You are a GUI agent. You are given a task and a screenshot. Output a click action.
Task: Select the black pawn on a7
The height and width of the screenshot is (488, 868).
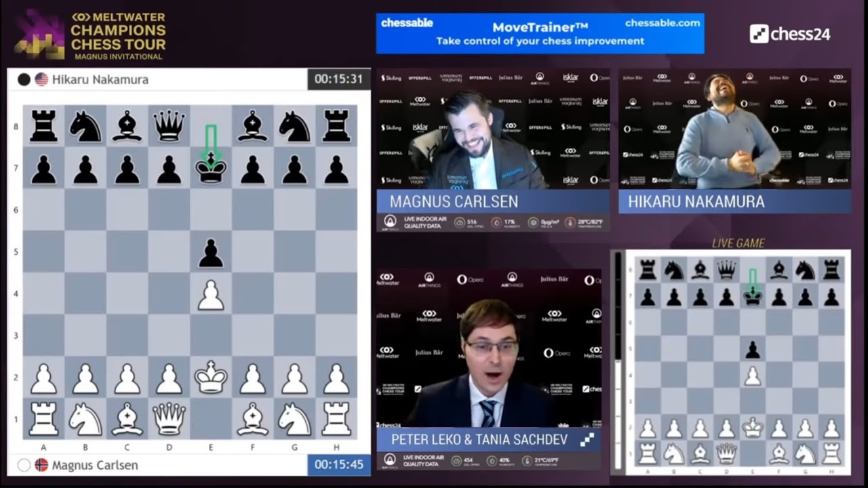click(43, 169)
